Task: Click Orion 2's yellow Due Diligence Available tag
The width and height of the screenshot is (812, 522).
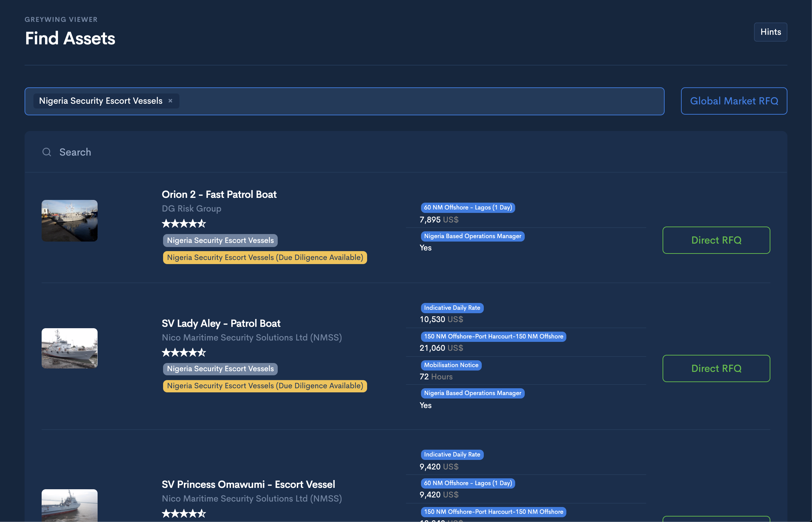Action: [x=265, y=258]
